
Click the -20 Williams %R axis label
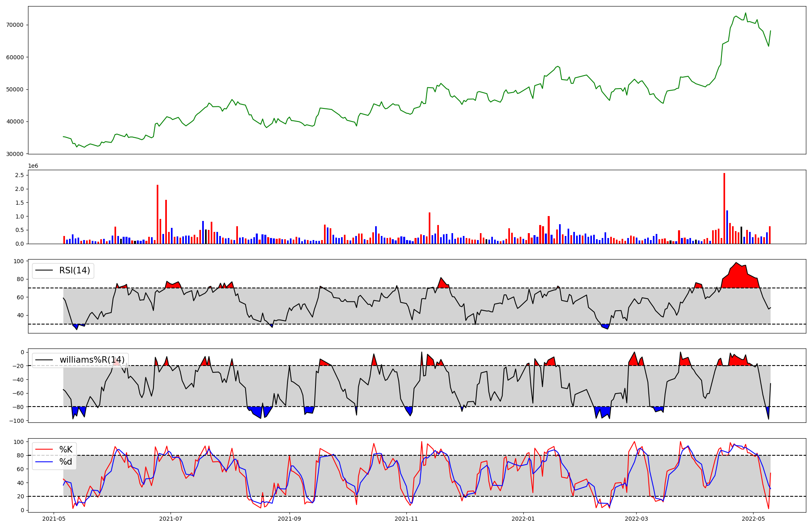point(19,366)
